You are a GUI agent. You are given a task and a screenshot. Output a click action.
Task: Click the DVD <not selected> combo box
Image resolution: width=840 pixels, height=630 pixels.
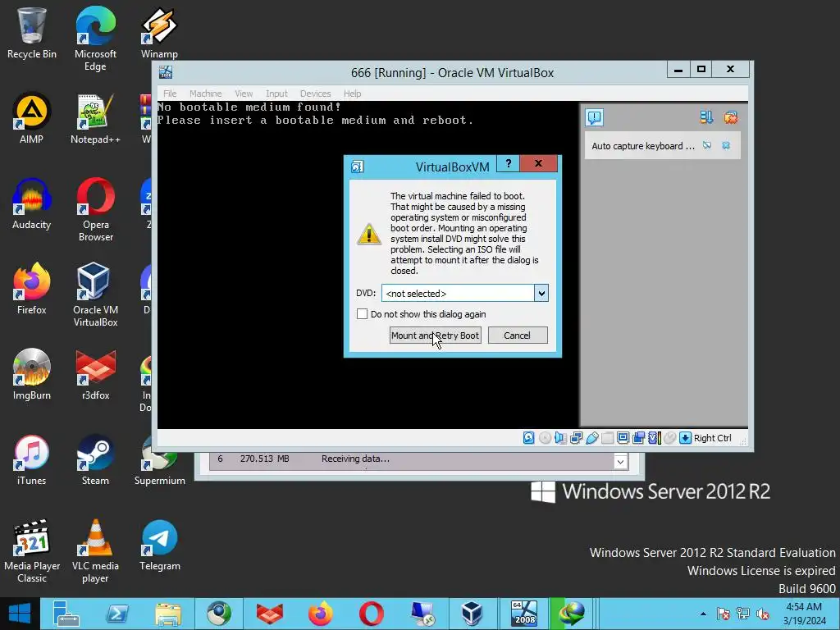tap(464, 293)
